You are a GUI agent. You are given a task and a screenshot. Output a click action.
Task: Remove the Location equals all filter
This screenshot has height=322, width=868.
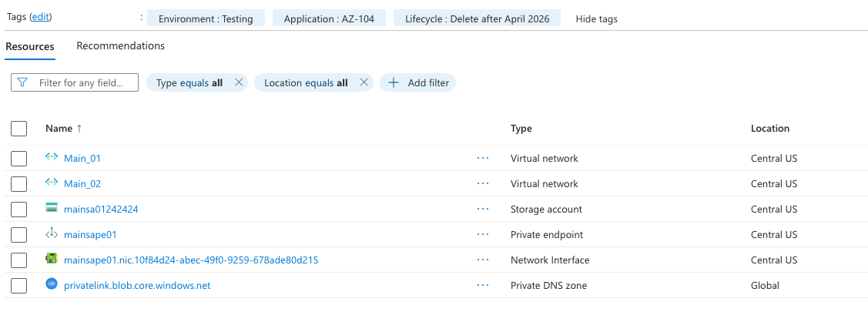pyautogui.click(x=364, y=82)
